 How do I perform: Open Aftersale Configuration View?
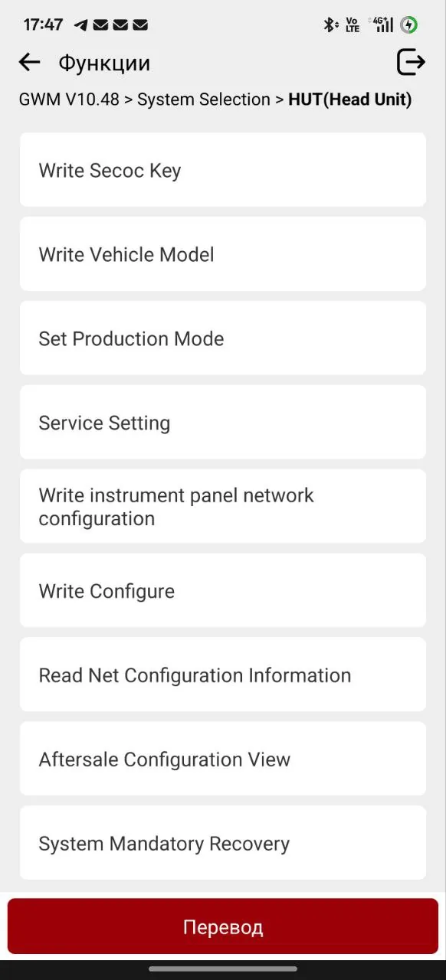coord(223,759)
